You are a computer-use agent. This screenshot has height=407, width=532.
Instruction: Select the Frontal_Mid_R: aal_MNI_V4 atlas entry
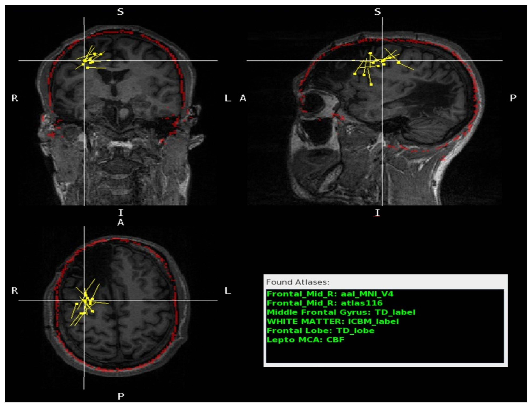coord(330,294)
